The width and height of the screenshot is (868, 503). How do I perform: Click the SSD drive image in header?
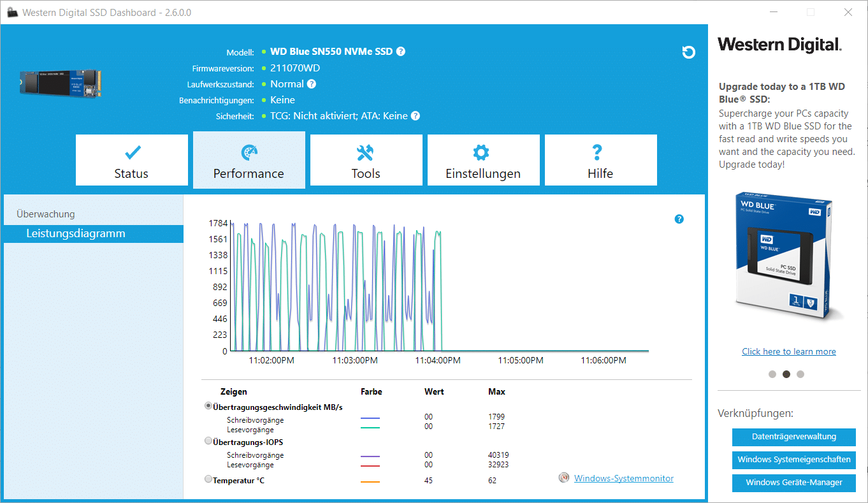pos(60,83)
